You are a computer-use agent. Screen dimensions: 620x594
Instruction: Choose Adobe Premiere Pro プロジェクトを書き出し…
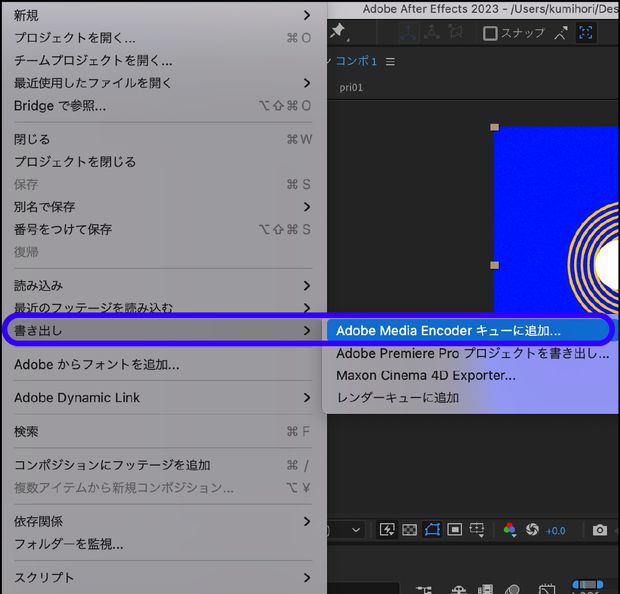tap(473, 353)
